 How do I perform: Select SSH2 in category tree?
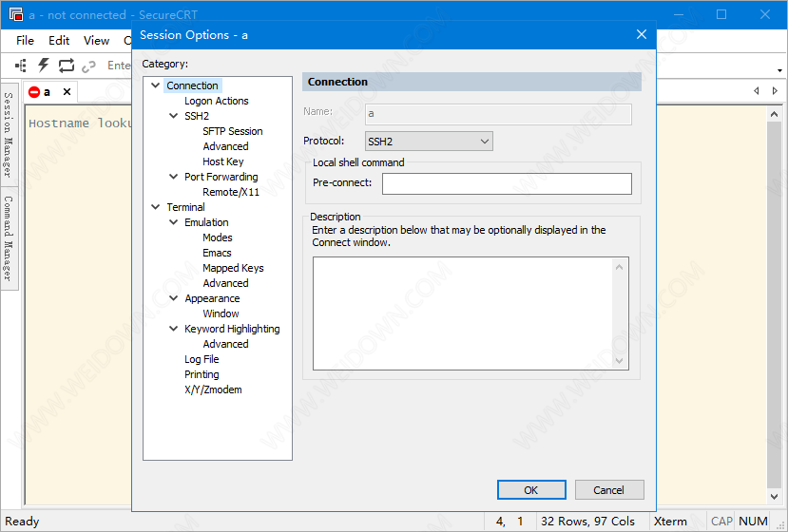click(197, 116)
